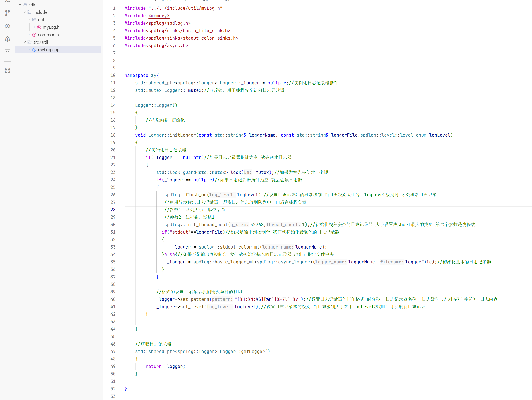
Task: Select myLog.cpp in the file tree
Action: point(49,50)
